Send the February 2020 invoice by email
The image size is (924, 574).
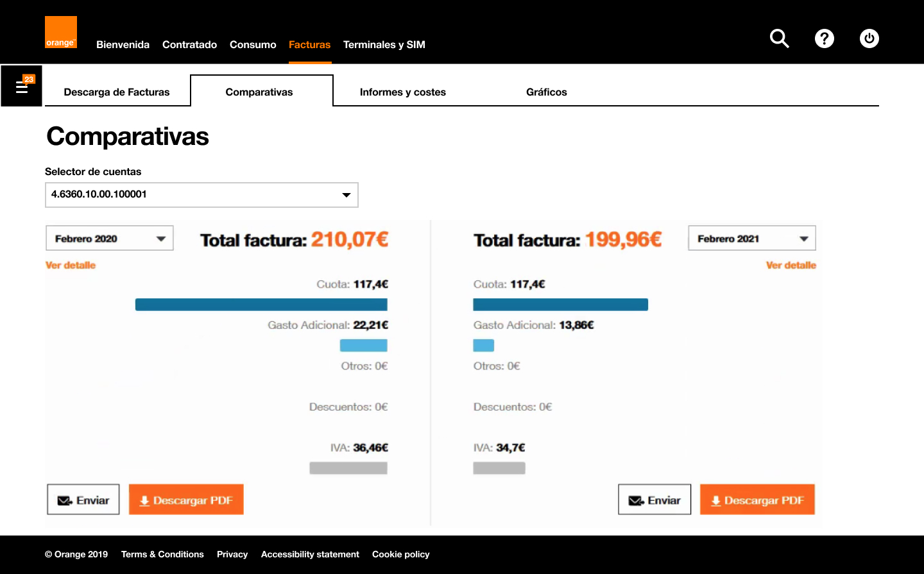(83, 500)
